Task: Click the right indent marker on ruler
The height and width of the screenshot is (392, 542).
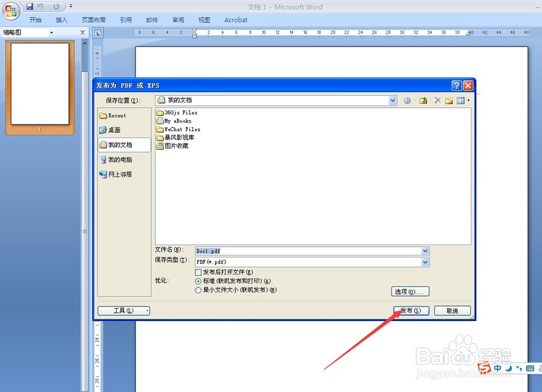Action: 468,34
